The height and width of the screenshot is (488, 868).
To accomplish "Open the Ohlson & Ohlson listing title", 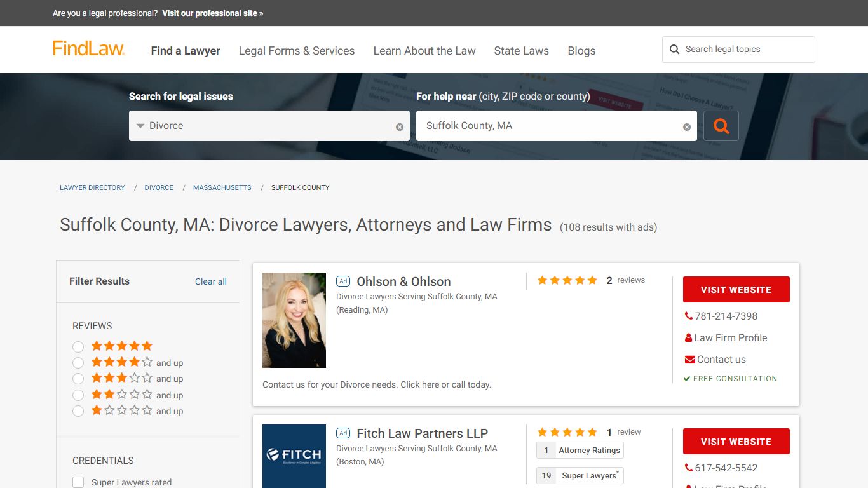I will coord(404,281).
